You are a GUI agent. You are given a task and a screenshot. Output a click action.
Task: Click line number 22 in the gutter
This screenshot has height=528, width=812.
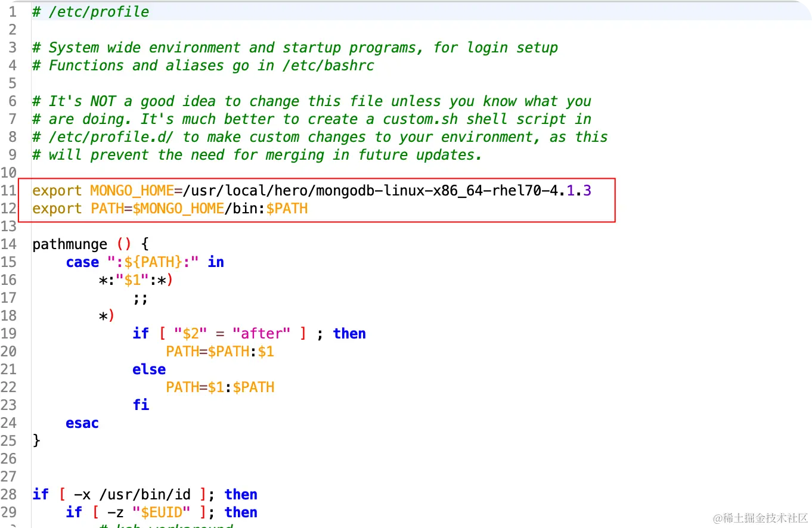[9, 387]
